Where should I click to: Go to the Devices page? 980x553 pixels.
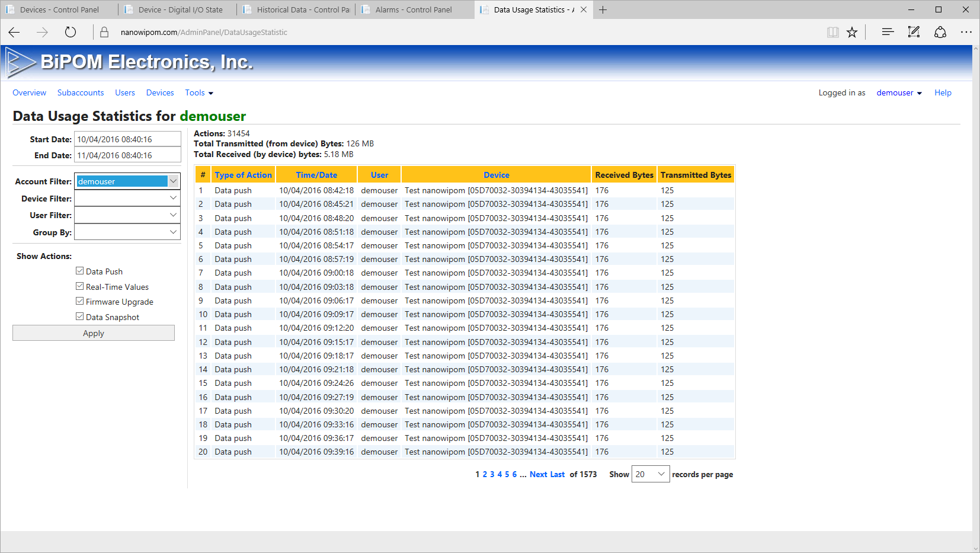click(x=160, y=92)
